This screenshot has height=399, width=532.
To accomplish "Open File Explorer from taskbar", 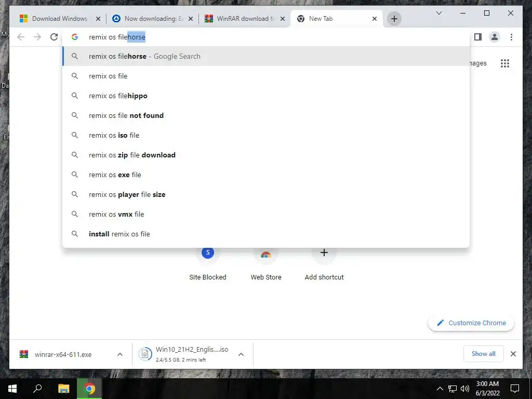I will pyautogui.click(x=63, y=389).
